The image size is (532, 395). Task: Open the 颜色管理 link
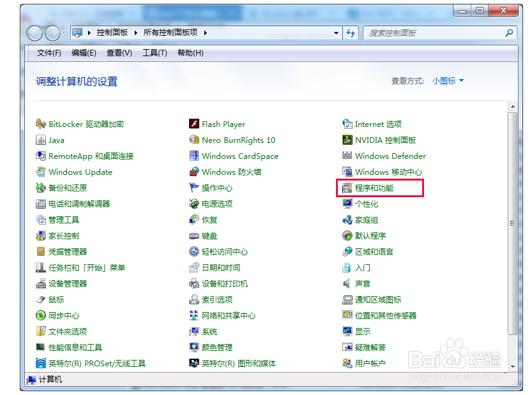217,347
